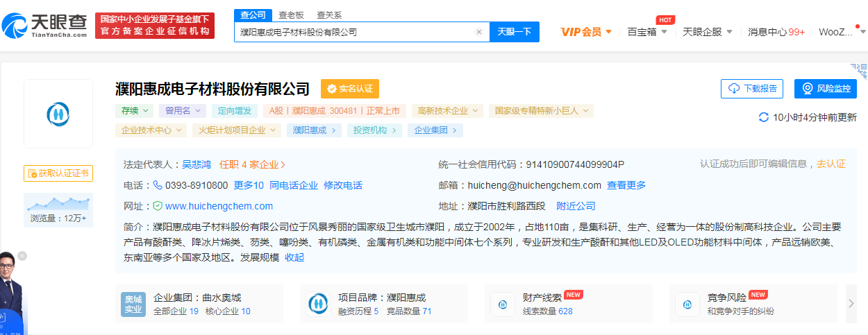Clear the search box text
This screenshot has width=868, height=335.
coord(478,32)
